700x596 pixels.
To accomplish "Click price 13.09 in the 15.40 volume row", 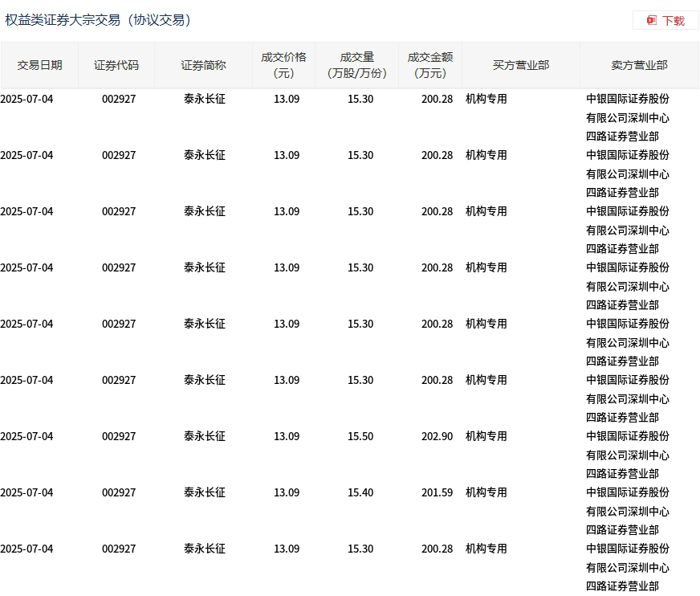I will (x=287, y=493).
